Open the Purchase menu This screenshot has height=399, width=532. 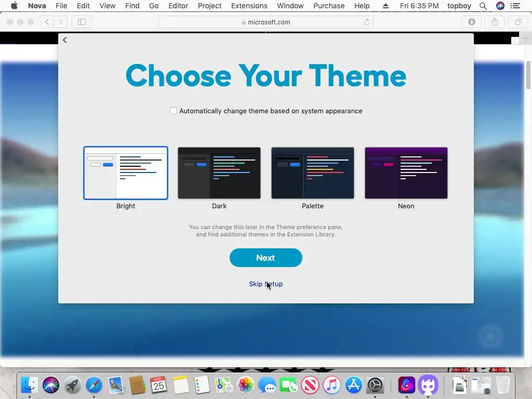pos(329,6)
